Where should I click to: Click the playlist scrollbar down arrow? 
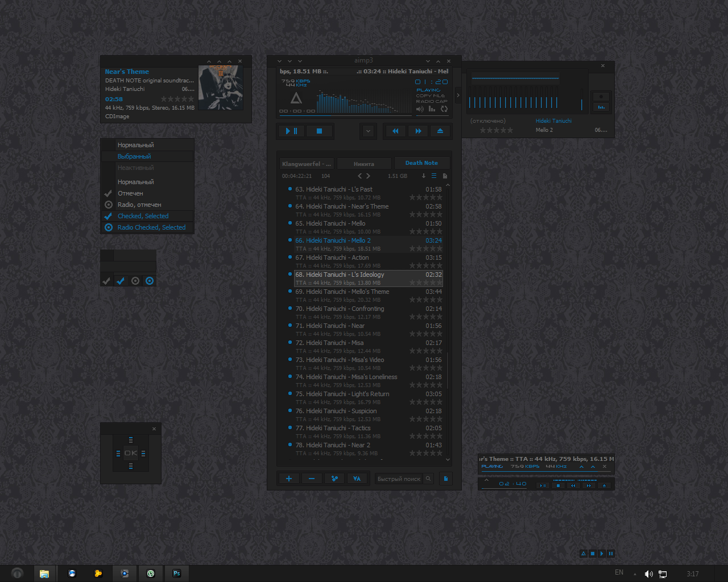tap(448, 459)
